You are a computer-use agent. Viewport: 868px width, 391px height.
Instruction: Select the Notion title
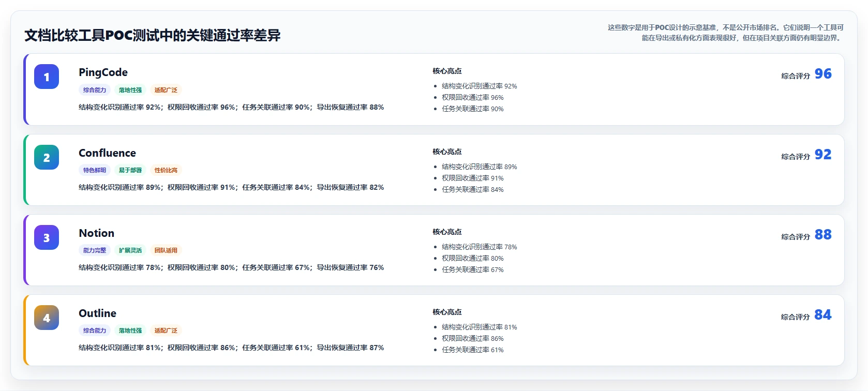point(96,233)
